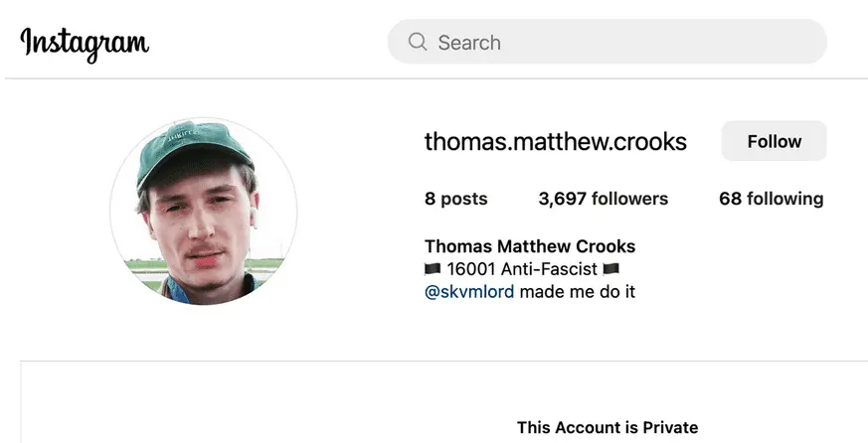Screen dimensions: 868x443
Task: Click the magnifying glass search icon
Action: [418, 43]
